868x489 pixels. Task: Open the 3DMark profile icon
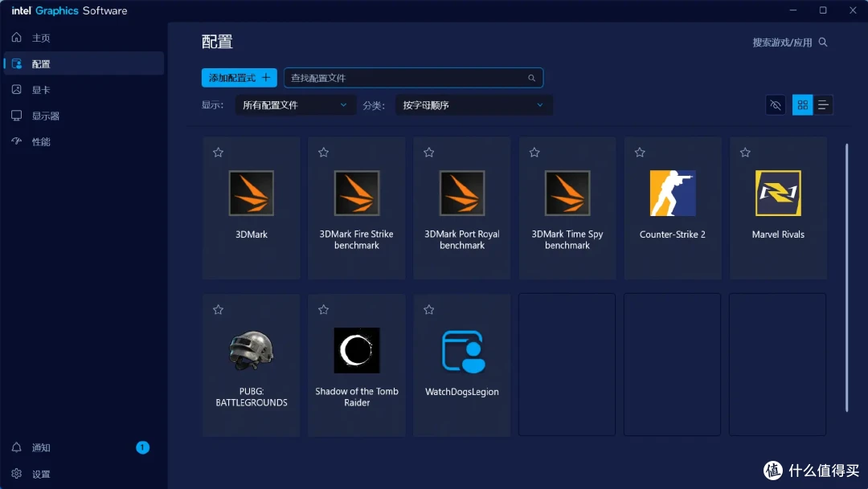click(x=252, y=193)
